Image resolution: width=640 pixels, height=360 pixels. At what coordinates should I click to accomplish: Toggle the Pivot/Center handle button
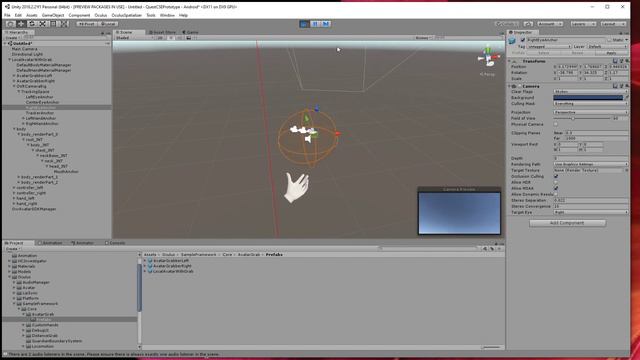(87, 24)
